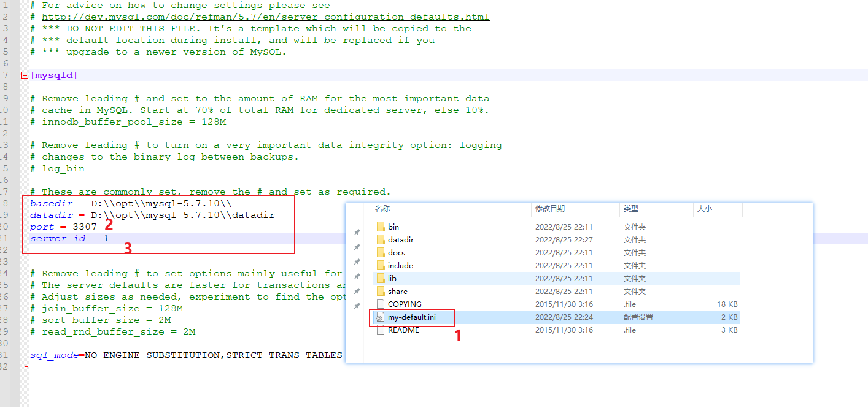Click the 'cache in MySQL. Start at 70%' comment
Viewport: 868px width, 407px height.
pyautogui.click(x=260, y=110)
